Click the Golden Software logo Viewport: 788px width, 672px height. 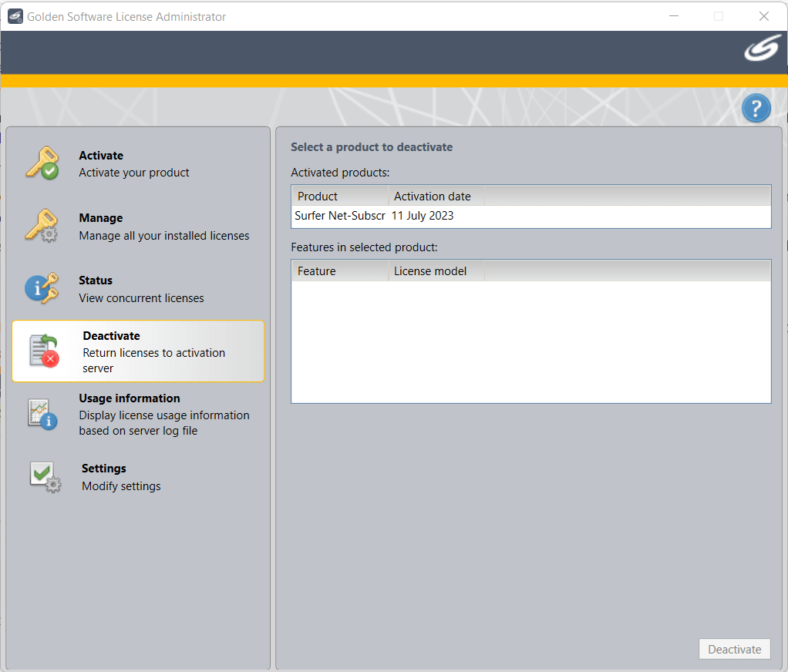(761, 49)
